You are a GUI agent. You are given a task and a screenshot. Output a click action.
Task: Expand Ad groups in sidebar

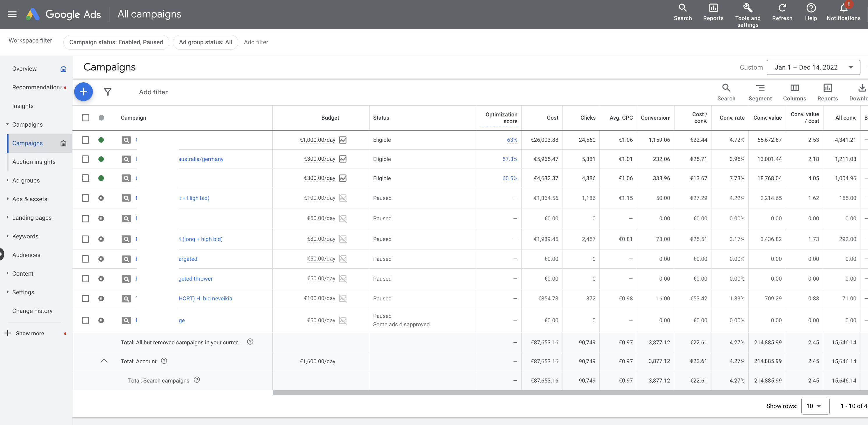point(7,180)
